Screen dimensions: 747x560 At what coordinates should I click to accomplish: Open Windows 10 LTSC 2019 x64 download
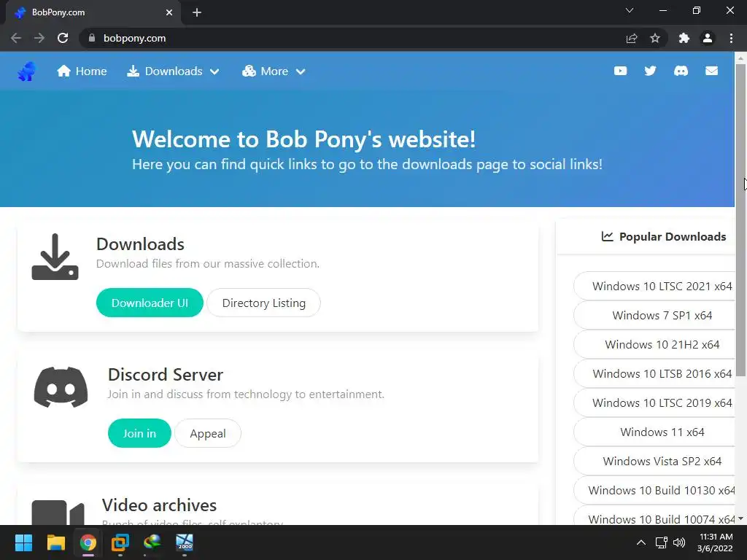[x=654, y=402]
